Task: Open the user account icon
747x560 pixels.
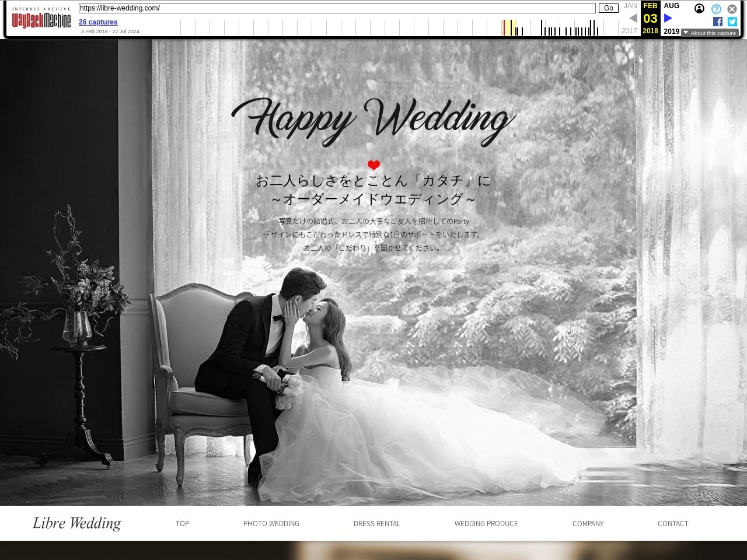Action: click(699, 9)
